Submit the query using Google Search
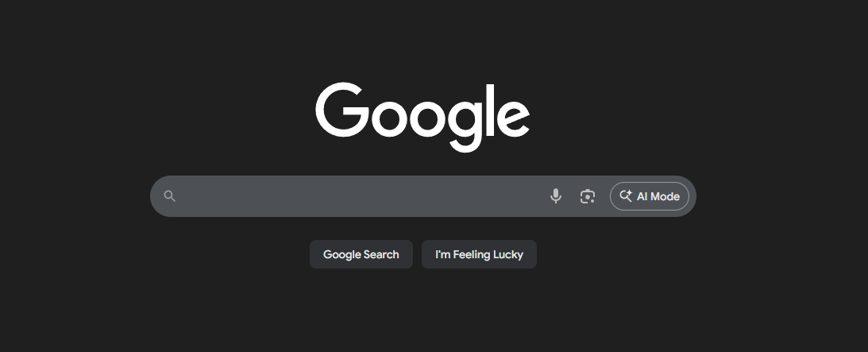Viewport: 868px width, 352px height. 361,254
